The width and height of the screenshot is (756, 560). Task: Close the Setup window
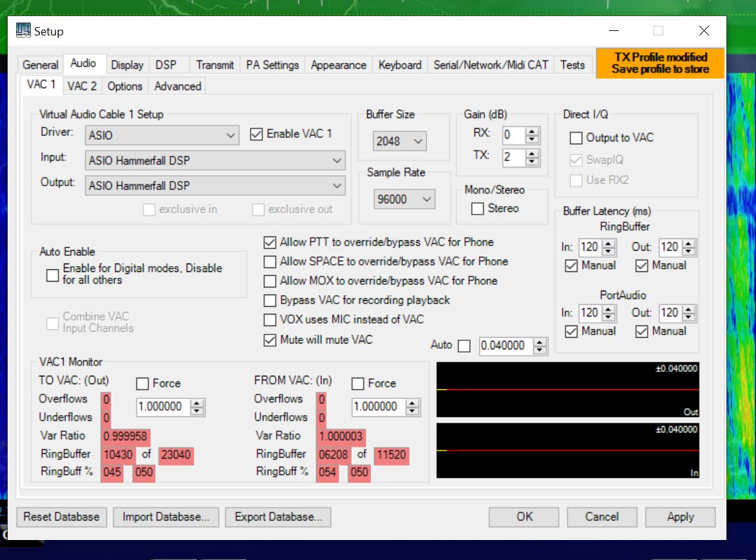pos(704,31)
